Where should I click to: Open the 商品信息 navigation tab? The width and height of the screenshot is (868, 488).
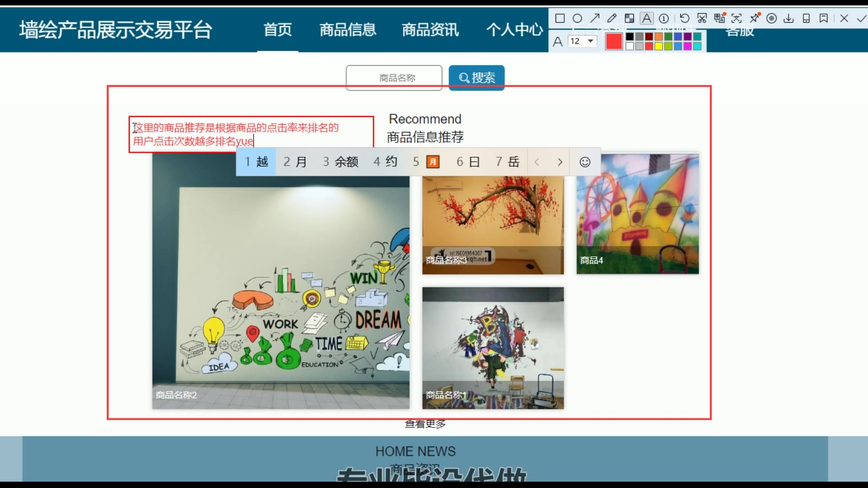point(348,30)
